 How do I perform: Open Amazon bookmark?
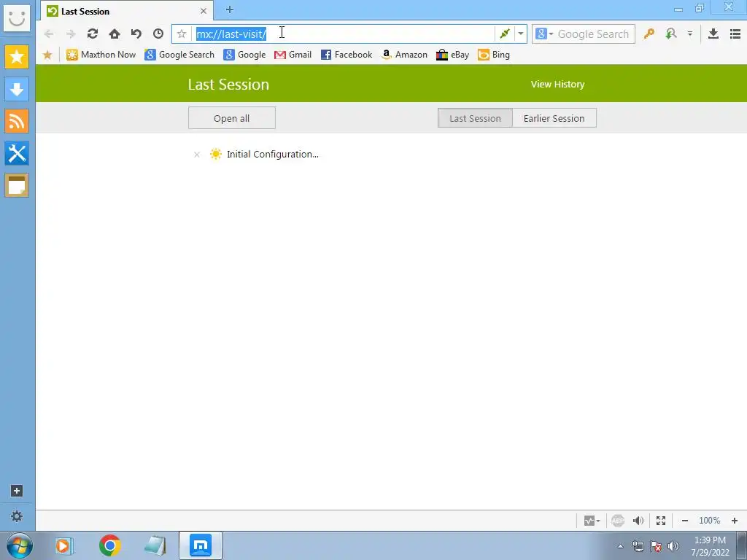[x=404, y=55]
